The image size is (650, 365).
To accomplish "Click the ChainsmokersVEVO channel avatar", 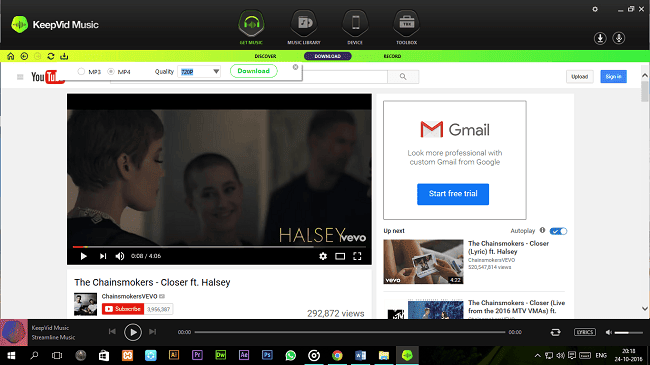I will click(85, 304).
